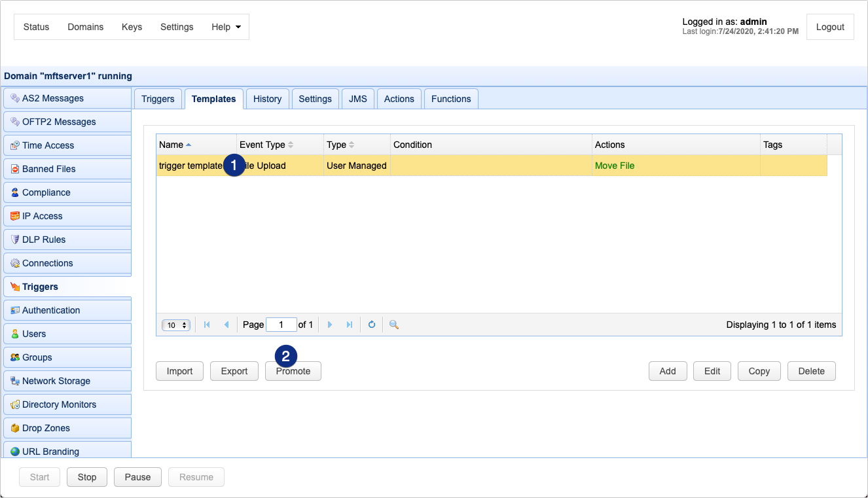Viewport: 868px width, 498px height.
Task: Click the User Managed type cell
Action: [x=357, y=166]
